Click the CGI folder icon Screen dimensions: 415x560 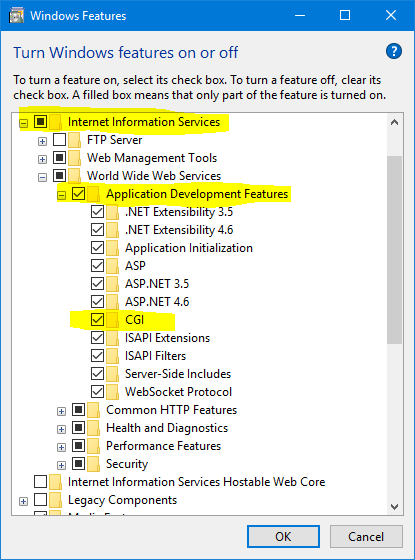click(x=112, y=320)
